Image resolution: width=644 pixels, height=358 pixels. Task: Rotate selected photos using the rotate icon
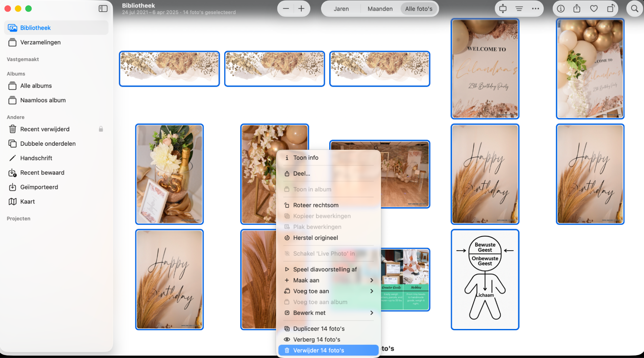610,9
